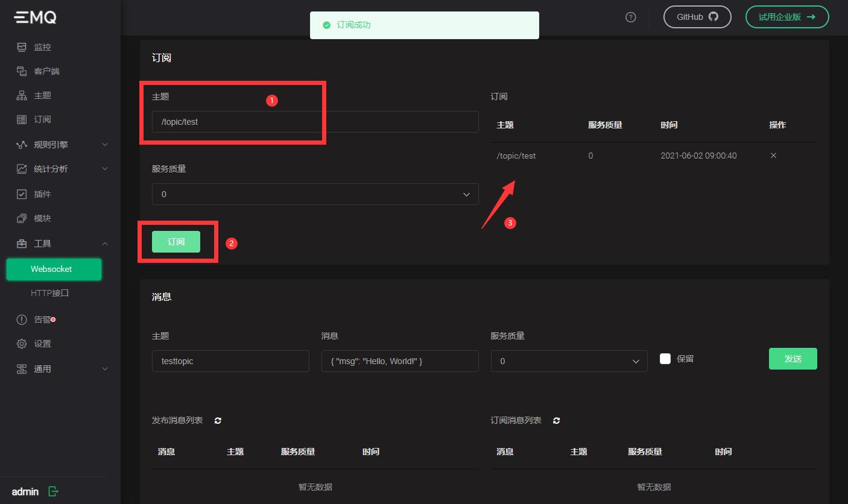Click the 告警 alert icon
Viewport: 848px width, 504px height.
coord(22,320)
